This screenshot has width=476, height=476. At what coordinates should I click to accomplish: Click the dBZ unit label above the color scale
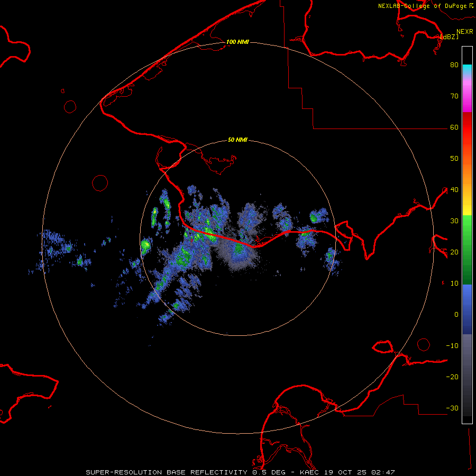pyautogui.click(x=450, y=36)
